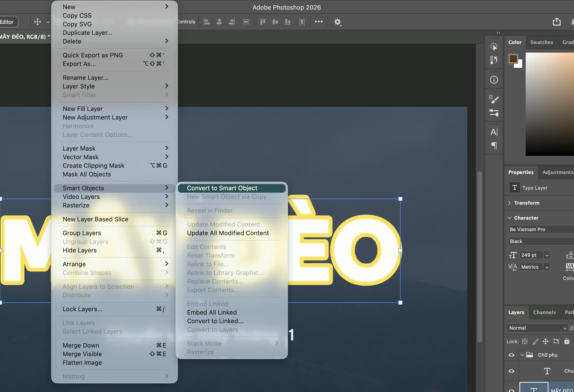
Task: Click the brown foreground color swatch
Action: 513,59
